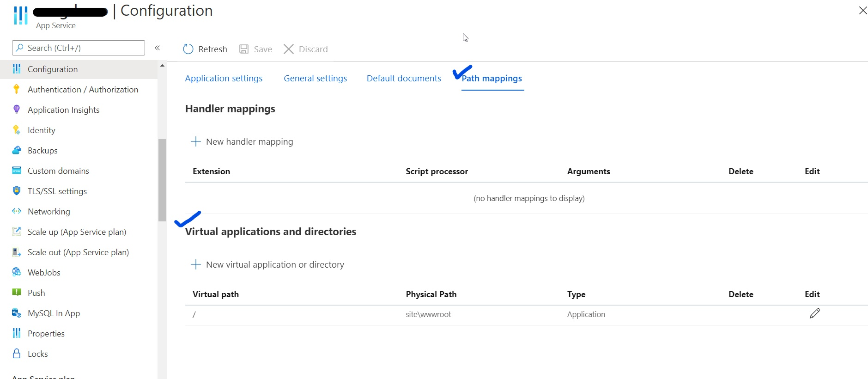Save the current configuration
Viewport: 868px width, 379px height.
pos(255,49)
